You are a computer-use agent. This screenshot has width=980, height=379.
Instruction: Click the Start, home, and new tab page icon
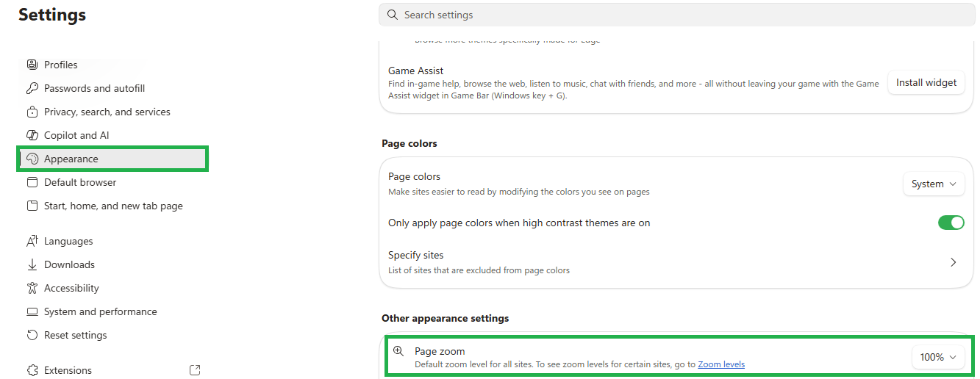tap(32, 206)
